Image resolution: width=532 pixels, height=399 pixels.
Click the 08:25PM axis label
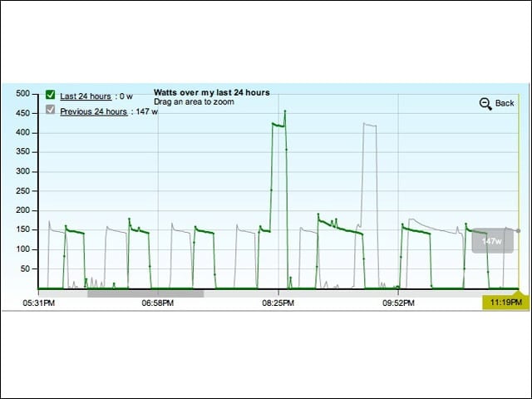coord(278,303)
